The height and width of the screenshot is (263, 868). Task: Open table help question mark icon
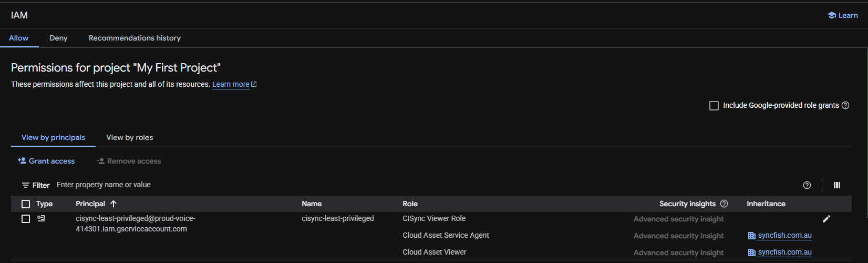tap(807, 185)
